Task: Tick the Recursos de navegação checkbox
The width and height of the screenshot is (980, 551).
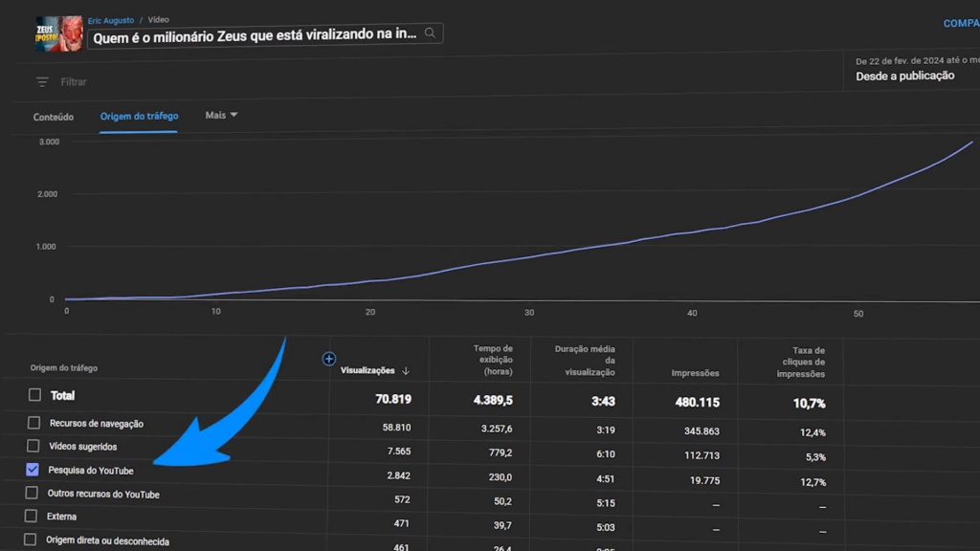Action: click(x=34, y=423)
